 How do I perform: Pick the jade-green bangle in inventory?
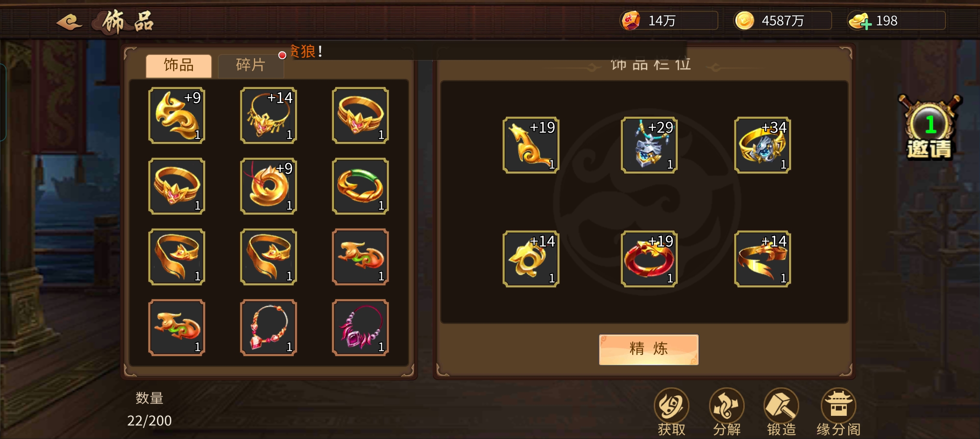coord(360,186)
